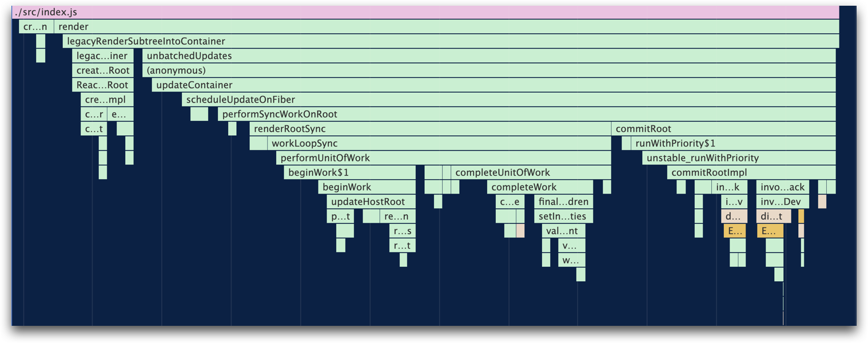The width and height of the screenshot is (868, 343).
Task: Click the commitRoot frame
Action: click(723, 129)
